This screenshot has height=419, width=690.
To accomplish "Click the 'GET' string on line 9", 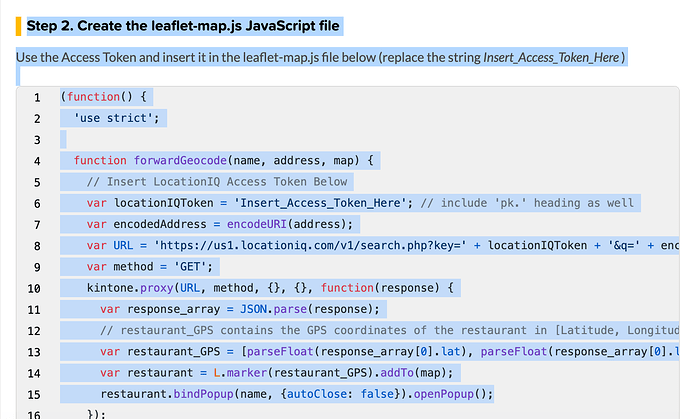I will (x=190, y=267).
